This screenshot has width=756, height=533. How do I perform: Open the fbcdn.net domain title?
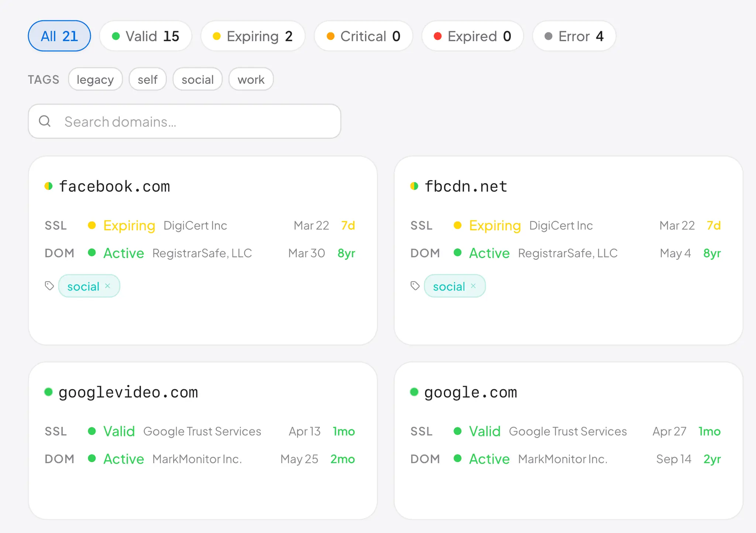466,186
